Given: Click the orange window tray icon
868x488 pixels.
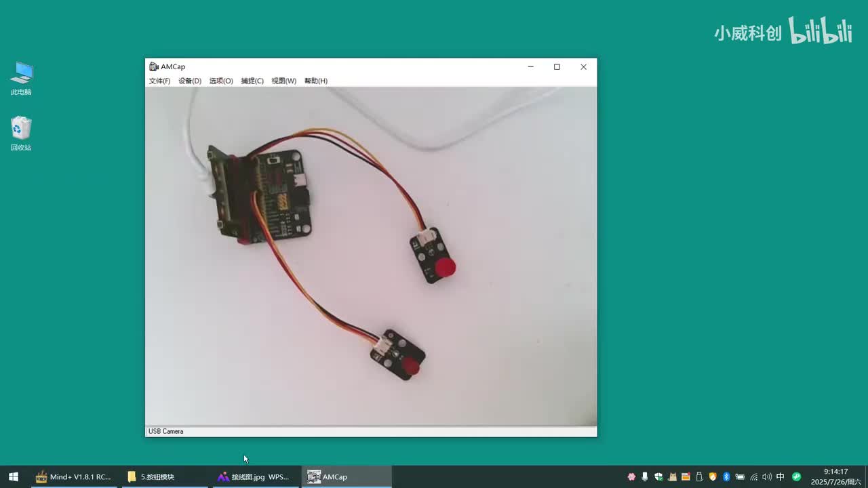Looking at the screenshot, I should point(686,477).
